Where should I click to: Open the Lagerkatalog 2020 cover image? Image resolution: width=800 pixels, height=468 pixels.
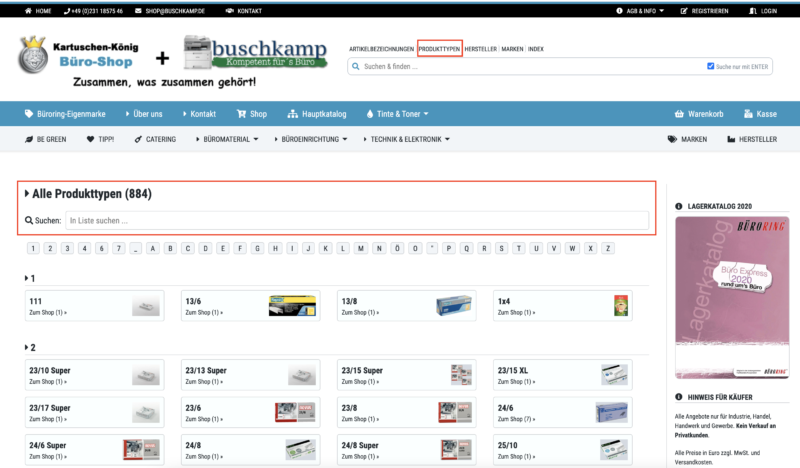[x=732, y=298]
